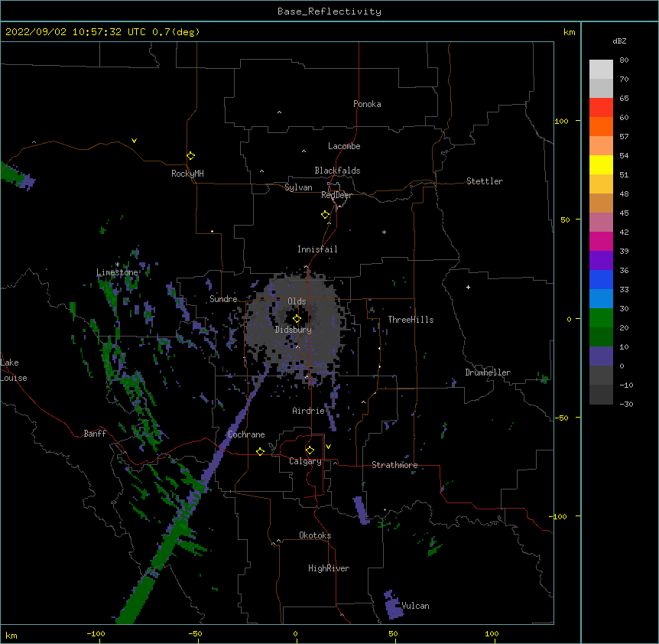Click the Lake Louise label
659x644 pixels.
[14, 370]
